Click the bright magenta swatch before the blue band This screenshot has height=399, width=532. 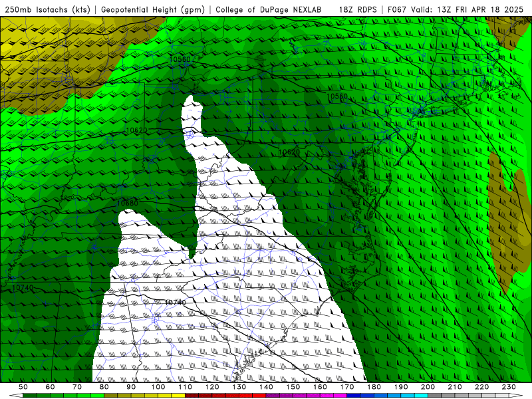(x=340, y=396)
